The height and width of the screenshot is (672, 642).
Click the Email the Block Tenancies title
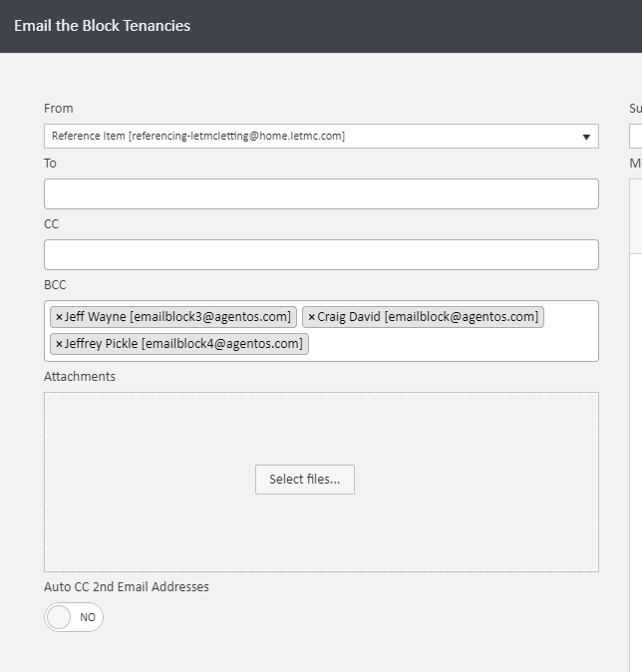[x=102, y=26]
